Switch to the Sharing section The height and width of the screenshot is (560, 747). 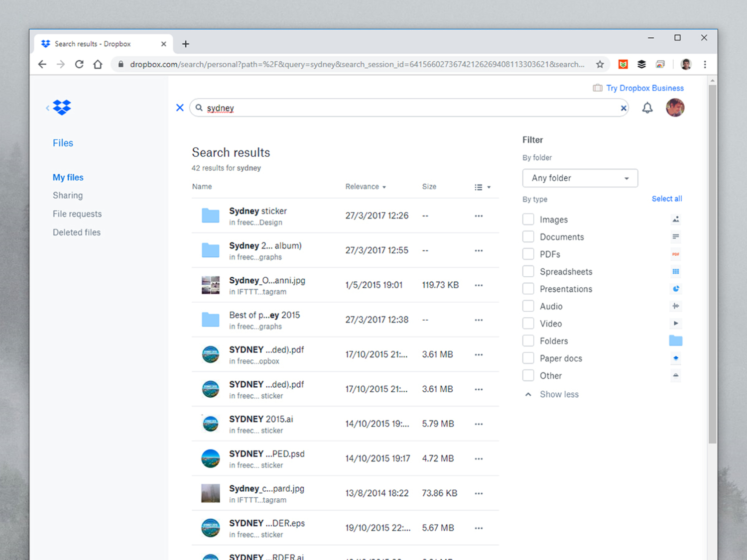point(68,195)
